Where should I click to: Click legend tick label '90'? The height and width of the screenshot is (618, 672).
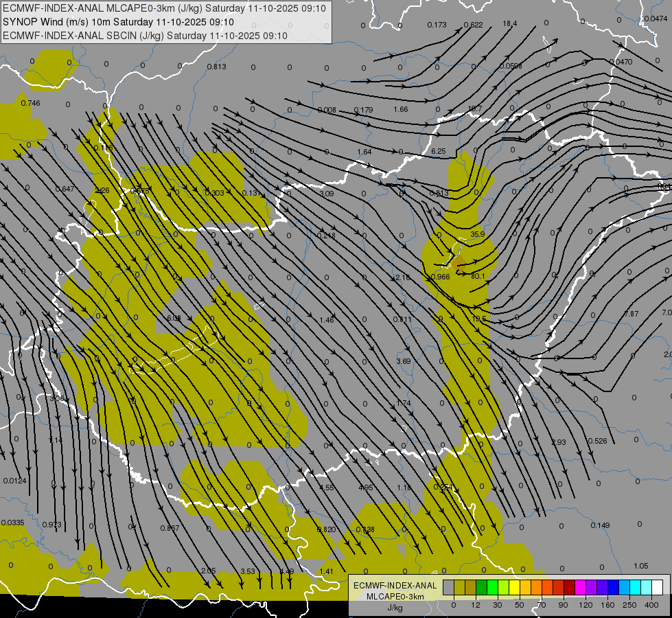563,605
